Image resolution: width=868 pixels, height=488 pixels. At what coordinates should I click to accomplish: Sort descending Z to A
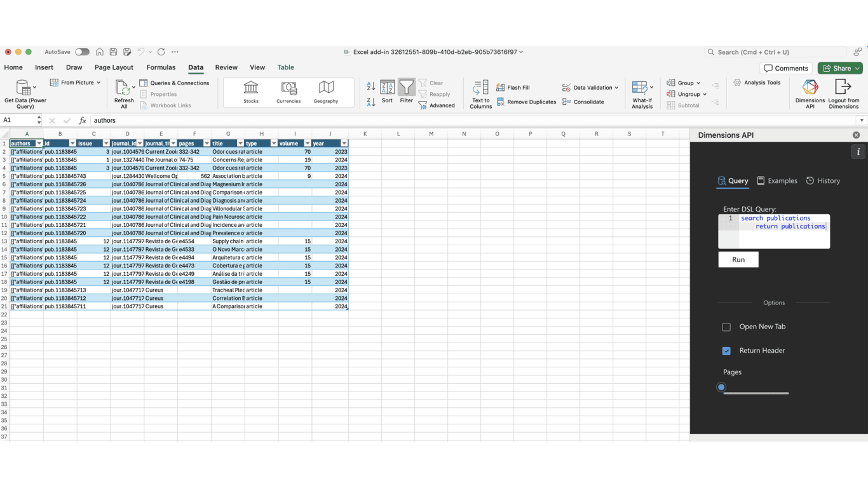[371, 101]
